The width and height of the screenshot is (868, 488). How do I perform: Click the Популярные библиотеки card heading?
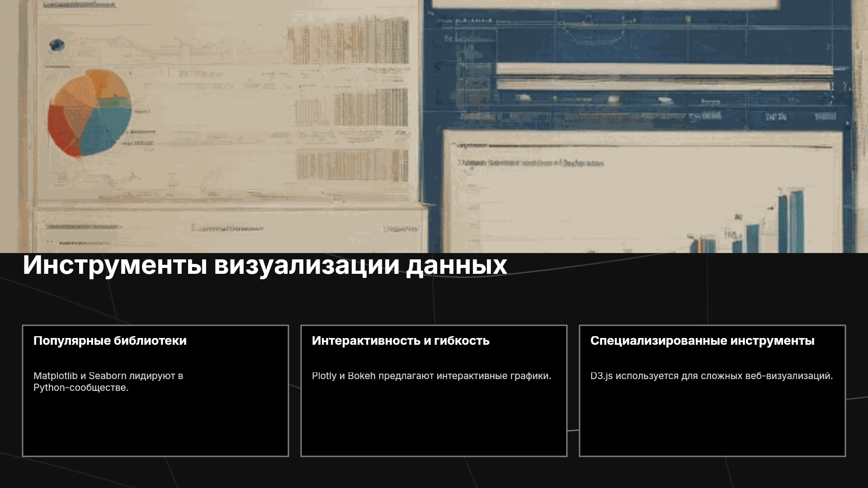(110, 341)
